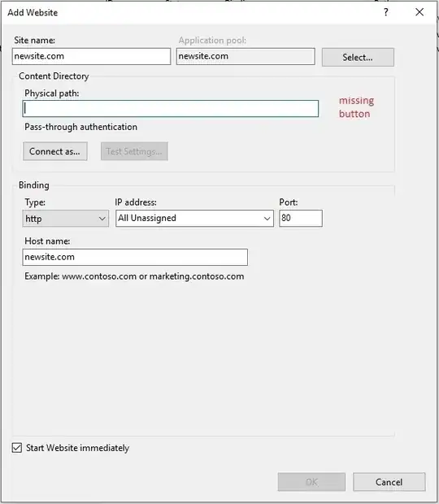
Task: Click the Port number field
Action: (301, 218)
